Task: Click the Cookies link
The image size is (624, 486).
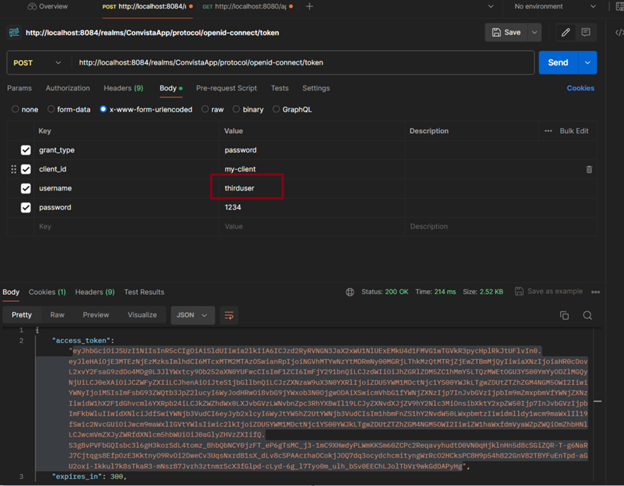Action: [580, 88]
